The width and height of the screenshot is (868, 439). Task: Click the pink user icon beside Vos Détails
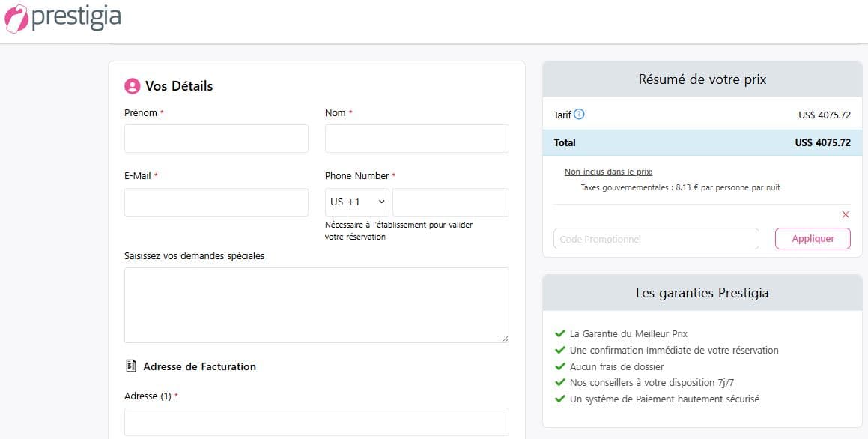click(x=133, y=86)
